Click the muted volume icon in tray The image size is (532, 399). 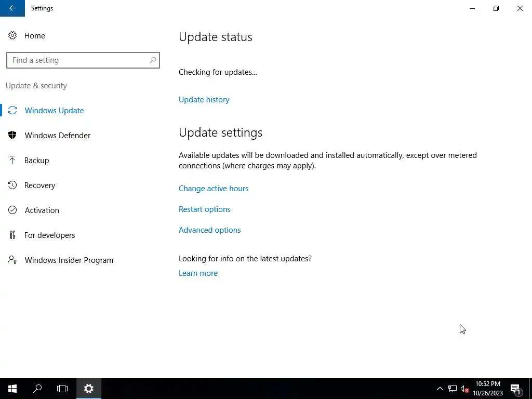[x=464, y=389]
